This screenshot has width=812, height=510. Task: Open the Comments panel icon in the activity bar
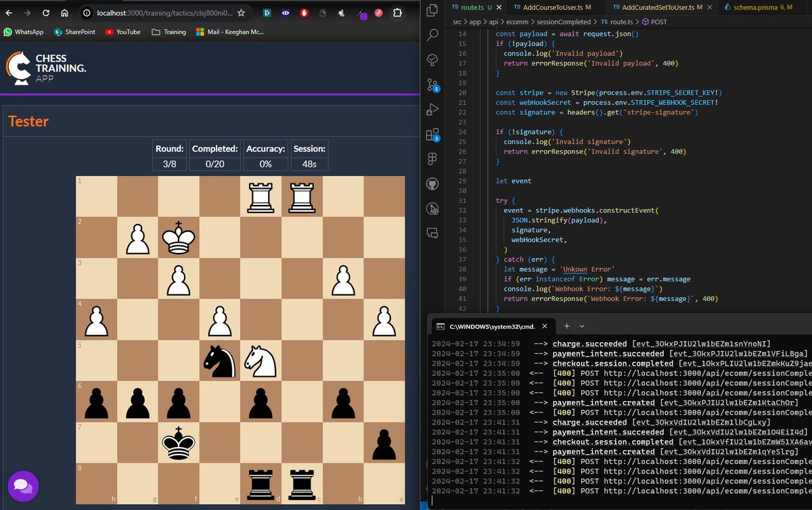tap(432, 233)
